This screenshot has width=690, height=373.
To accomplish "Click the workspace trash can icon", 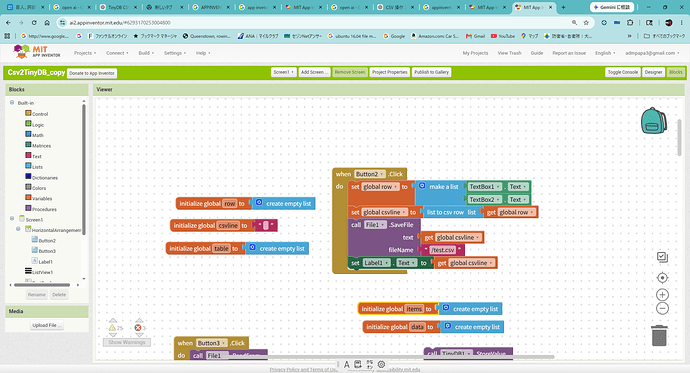I will pyautogui.click(x=659, y=336).
